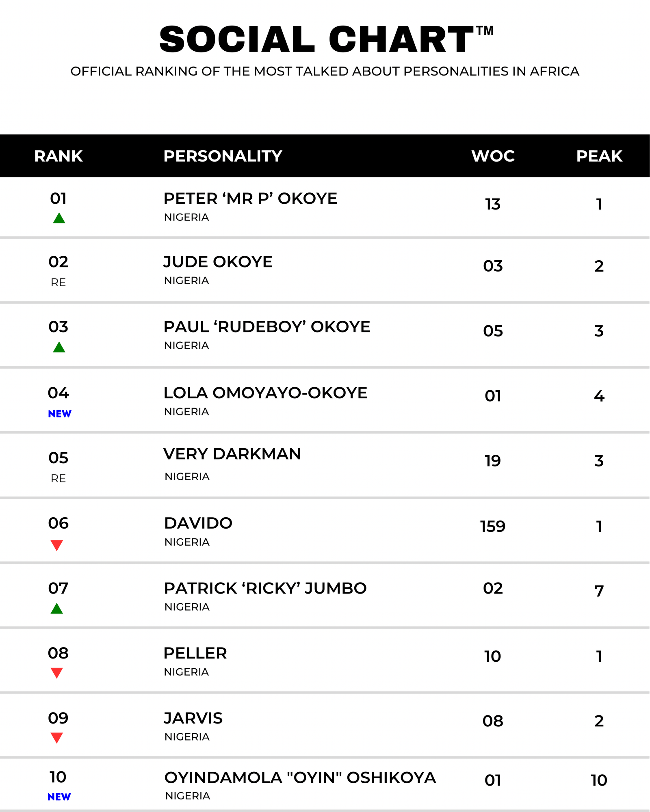Click the blue NEW badge under rank 04

[60, 414]
